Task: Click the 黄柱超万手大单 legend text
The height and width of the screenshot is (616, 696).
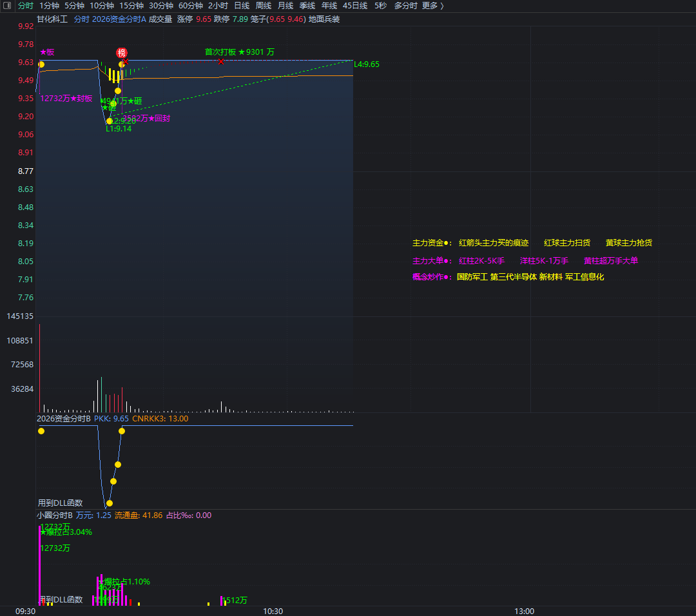Action: [x=611, y=261]
